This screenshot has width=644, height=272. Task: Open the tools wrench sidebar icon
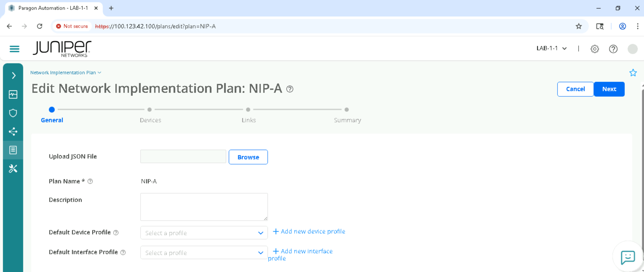click(13, 169)
